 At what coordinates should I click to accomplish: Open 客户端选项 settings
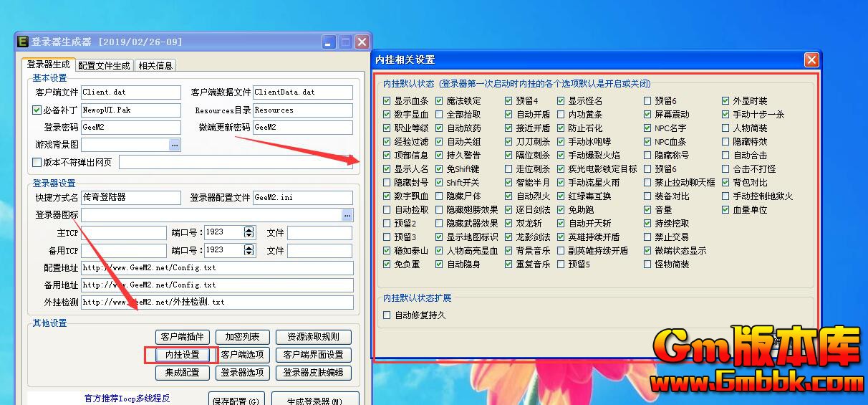point(242,355)
